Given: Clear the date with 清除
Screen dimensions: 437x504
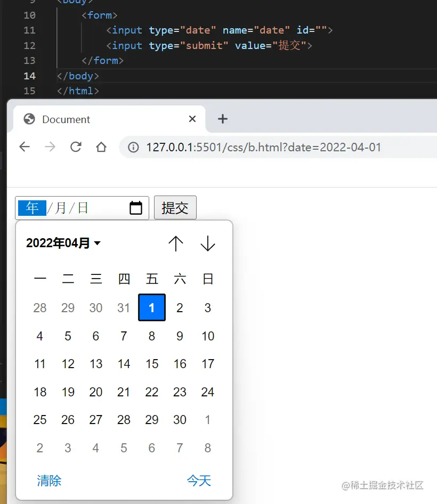Looking at the screenshot, I should (x=49, y=481).
